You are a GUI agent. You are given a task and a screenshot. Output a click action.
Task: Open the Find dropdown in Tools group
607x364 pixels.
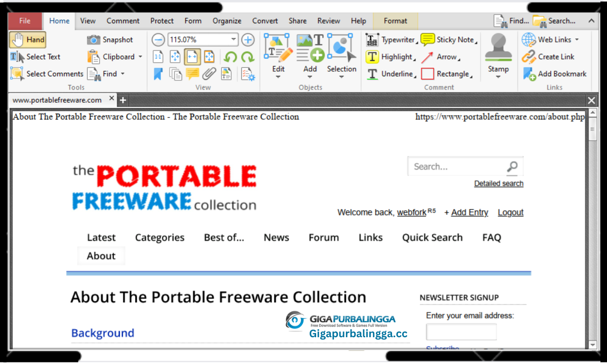(x=122, y=74)
